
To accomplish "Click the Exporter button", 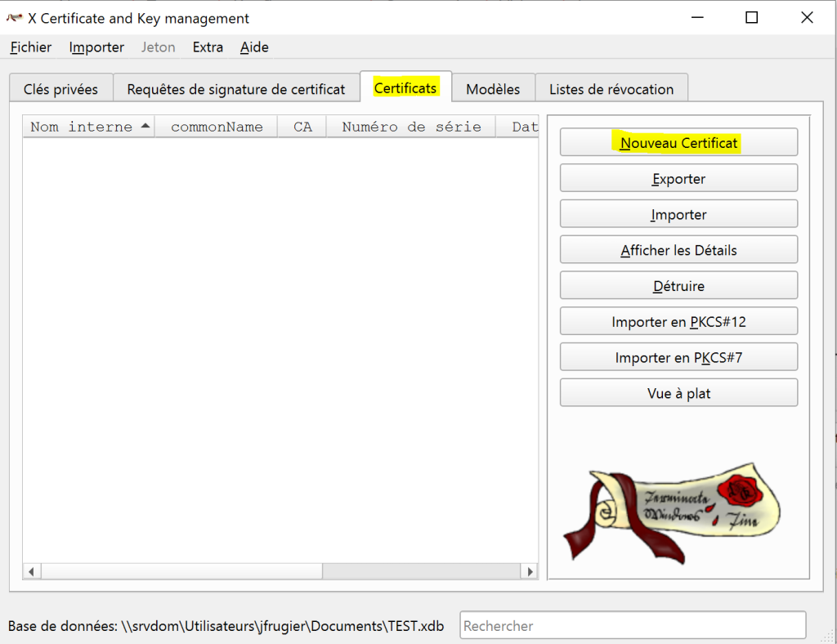I will click(x=678, y=178).
